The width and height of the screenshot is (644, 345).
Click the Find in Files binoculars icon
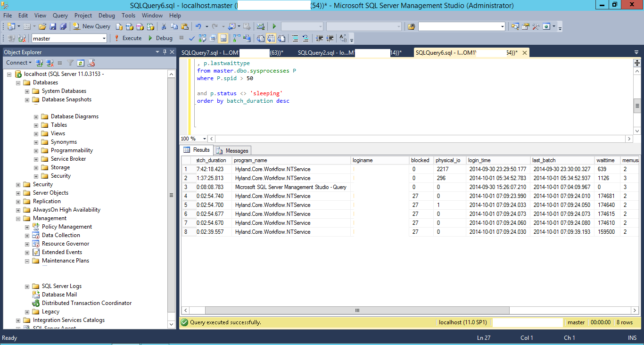tap(411, 26)
